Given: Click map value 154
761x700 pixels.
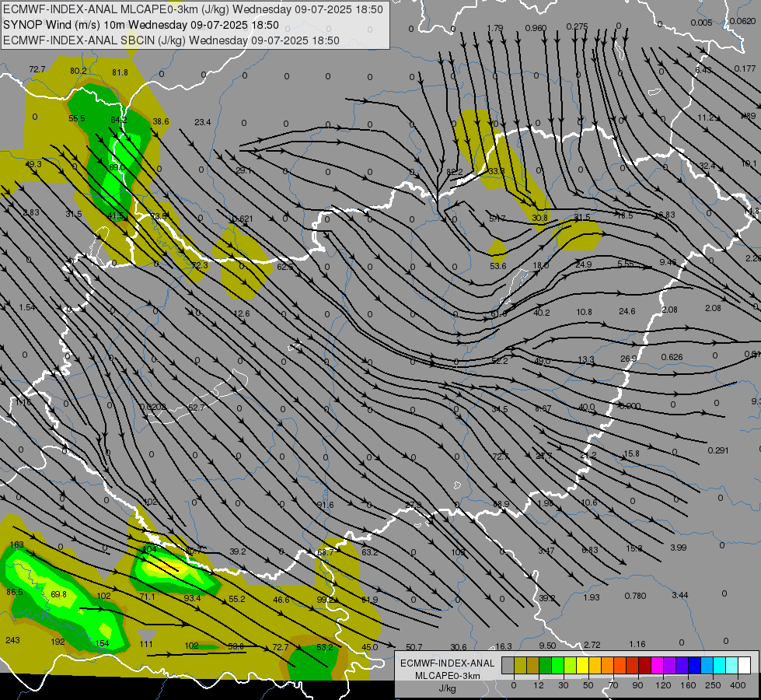Looking at the screenshot, I should point(102,643).
